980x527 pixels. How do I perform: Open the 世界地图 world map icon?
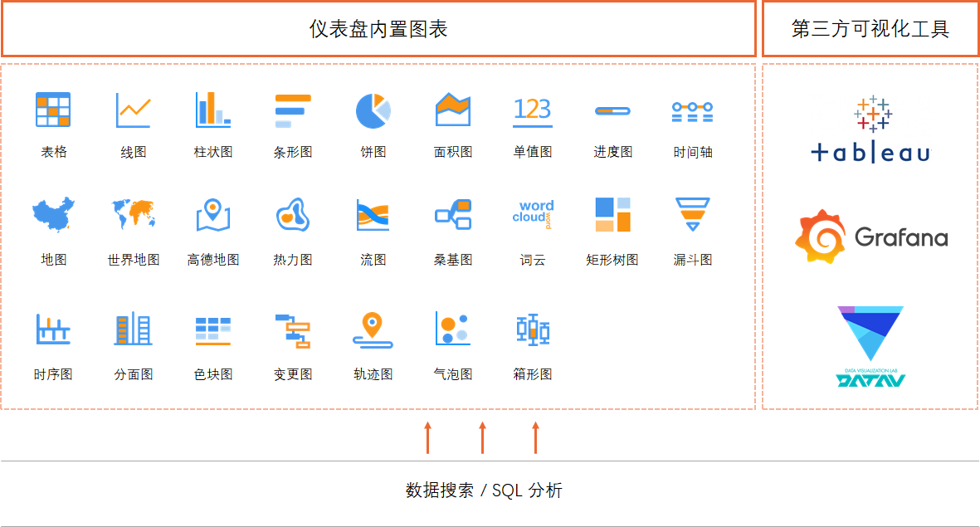coord(133,214)
